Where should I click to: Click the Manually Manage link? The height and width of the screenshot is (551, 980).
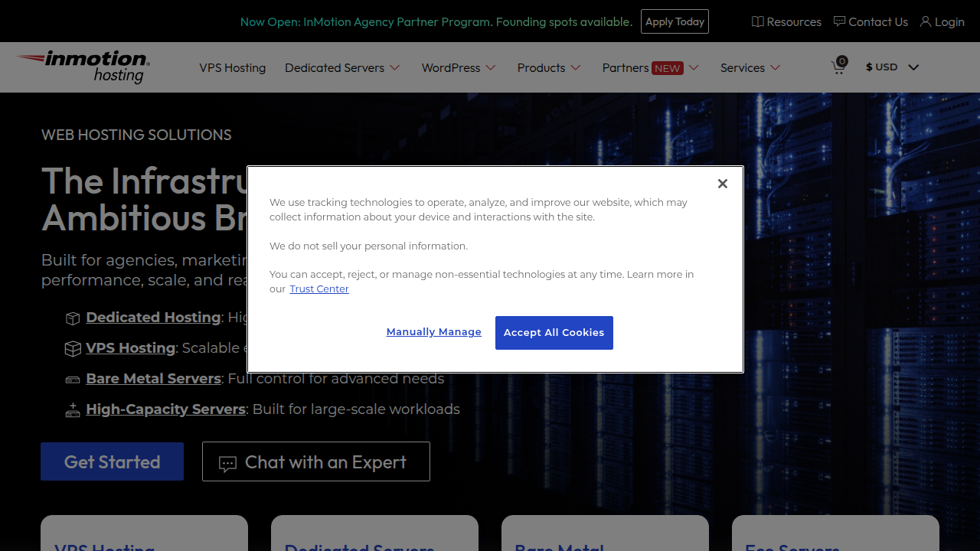pyautogui.click(x=434, y=332)
